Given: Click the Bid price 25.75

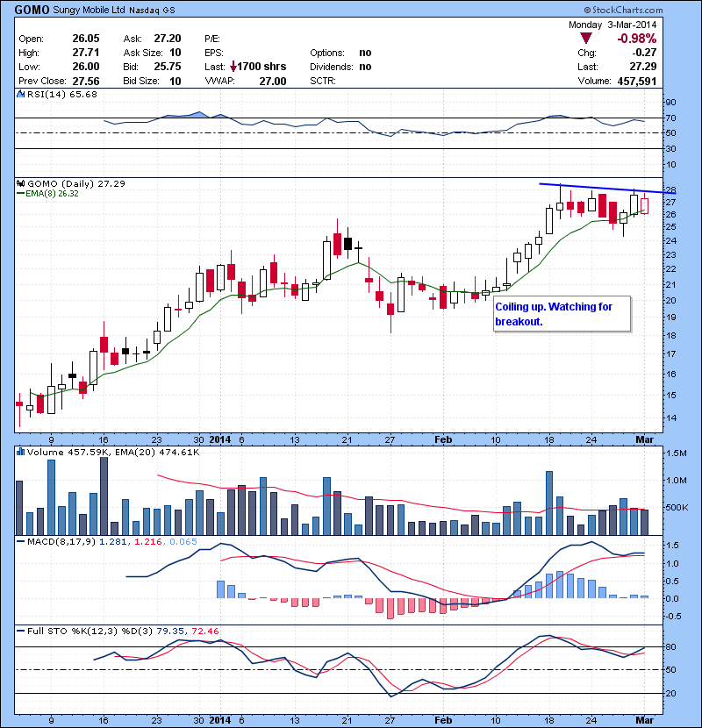Looking at the screenshot, I should tap(168, 67).
